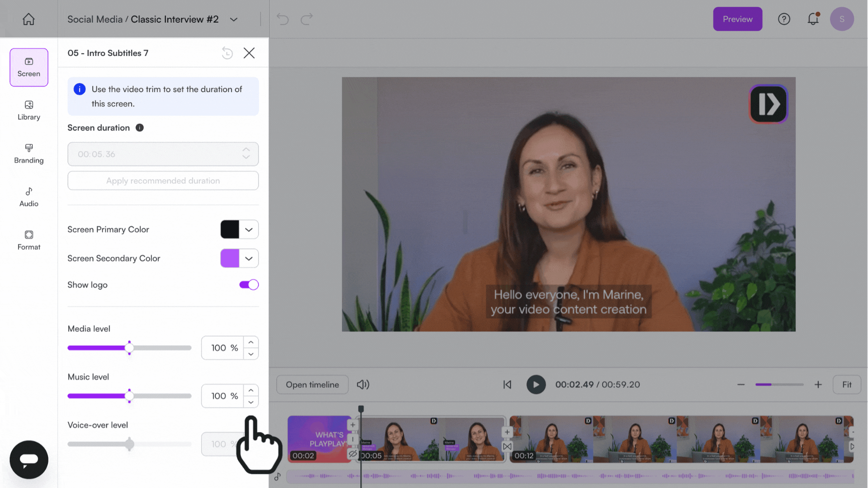The height and width of the screenshot is (488, 868).
Task: Open the transition icon before the 00:12 clip
Action: click(507, 446)
